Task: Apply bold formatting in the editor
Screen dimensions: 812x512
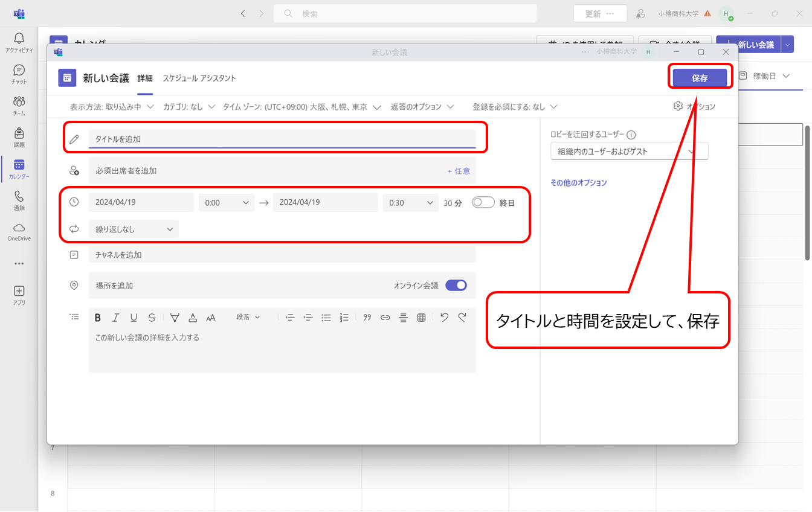Action: 98,318
